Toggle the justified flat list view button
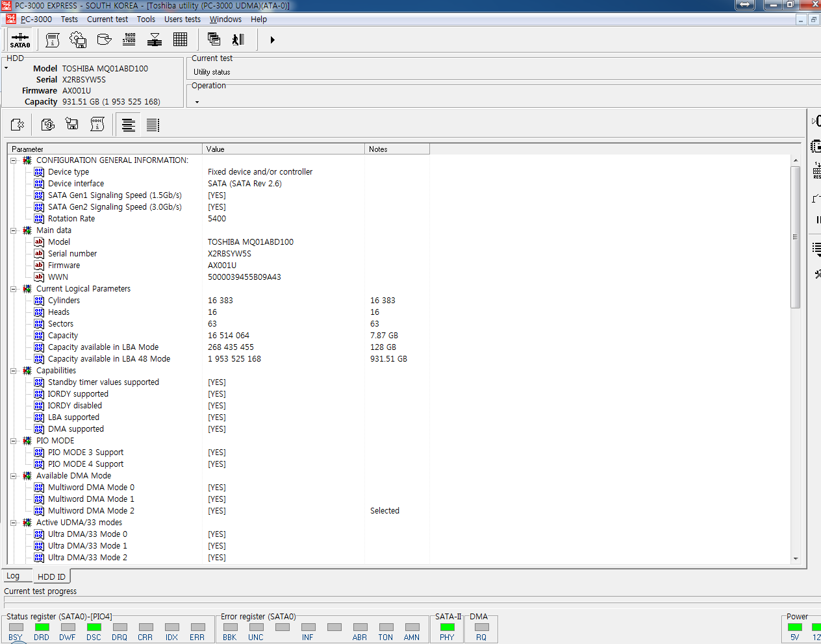821x644 pixels. (153, 125)
